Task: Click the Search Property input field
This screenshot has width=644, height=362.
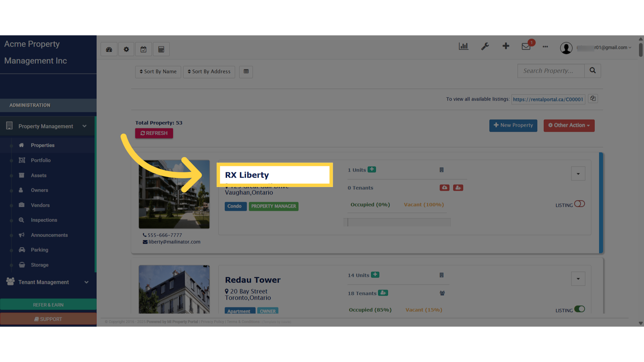Action: point(551,71)
